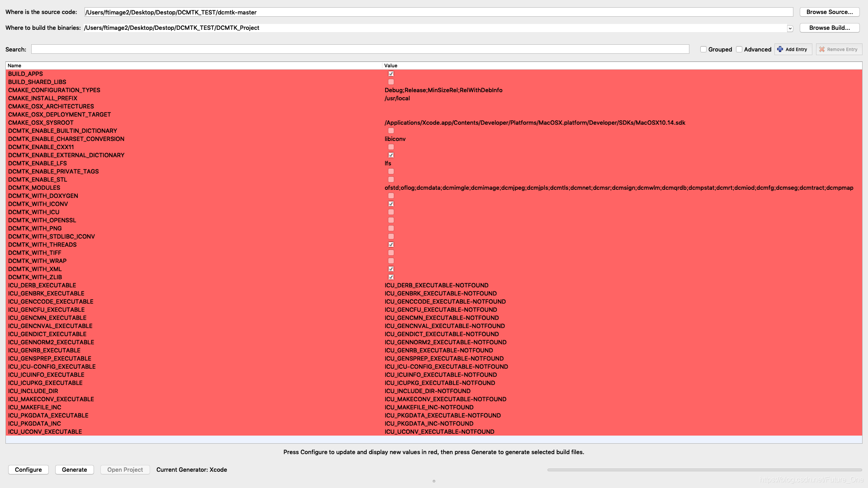This screenshot has width=868, height=488.
Task: Click the source code path field
Action: [x=439, y=12]
